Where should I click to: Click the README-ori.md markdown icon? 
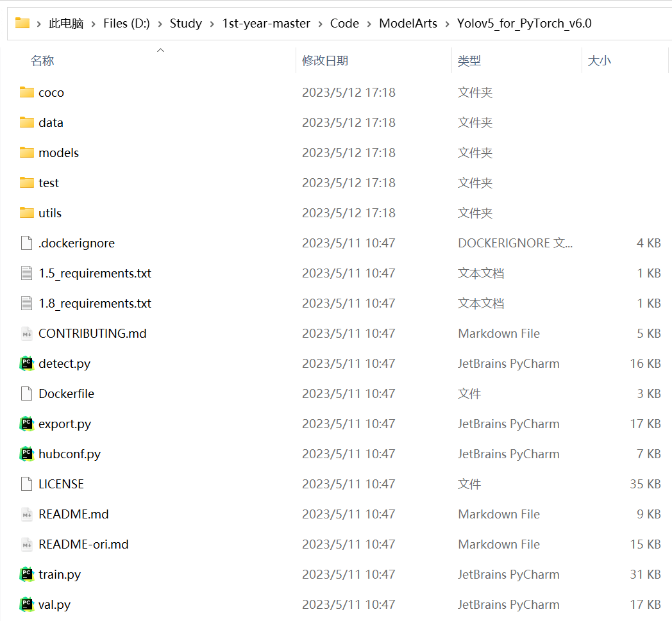coord(26,544)
